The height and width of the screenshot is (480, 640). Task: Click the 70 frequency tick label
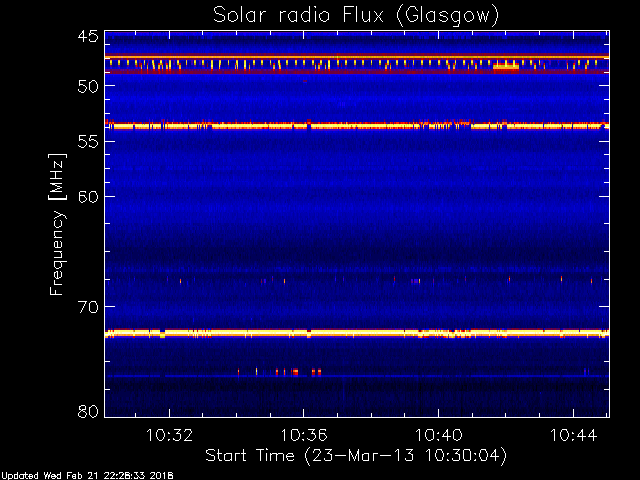[88, 307]
